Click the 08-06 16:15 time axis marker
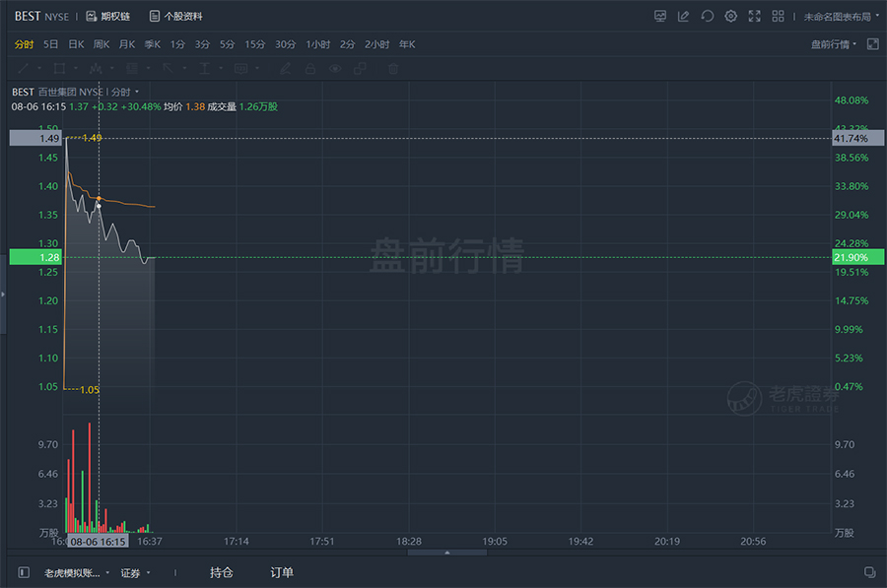 (x=98, y=542)
